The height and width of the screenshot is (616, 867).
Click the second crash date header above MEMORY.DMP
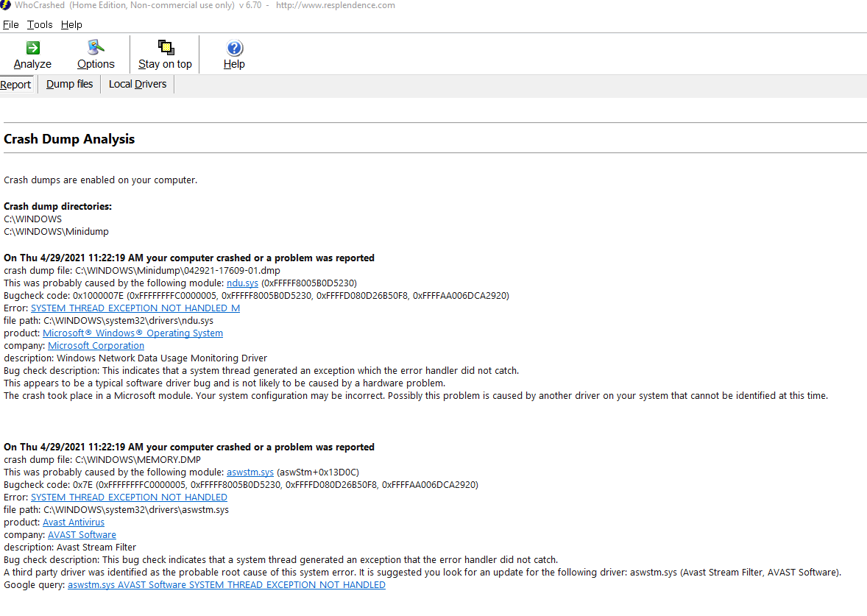click(x=189, y=447)
